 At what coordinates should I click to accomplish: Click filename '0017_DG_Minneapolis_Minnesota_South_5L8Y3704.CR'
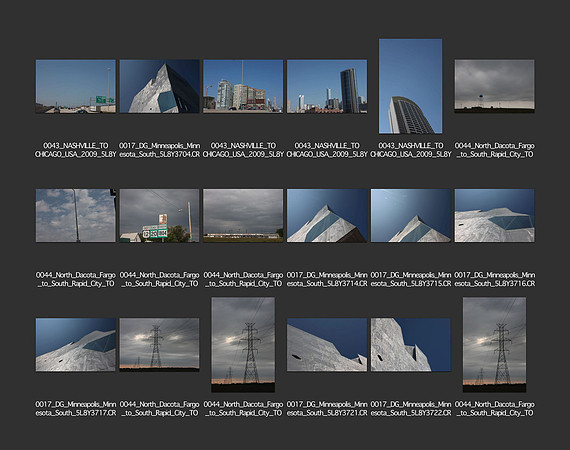(x=160, y=150)
